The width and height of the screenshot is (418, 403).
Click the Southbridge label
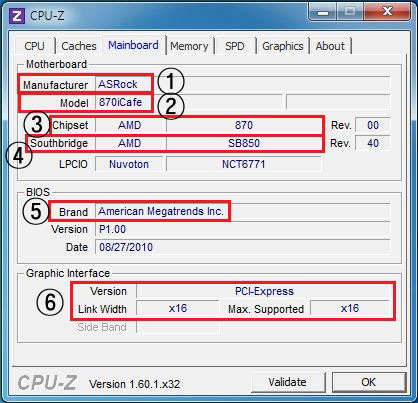(59, 143)
